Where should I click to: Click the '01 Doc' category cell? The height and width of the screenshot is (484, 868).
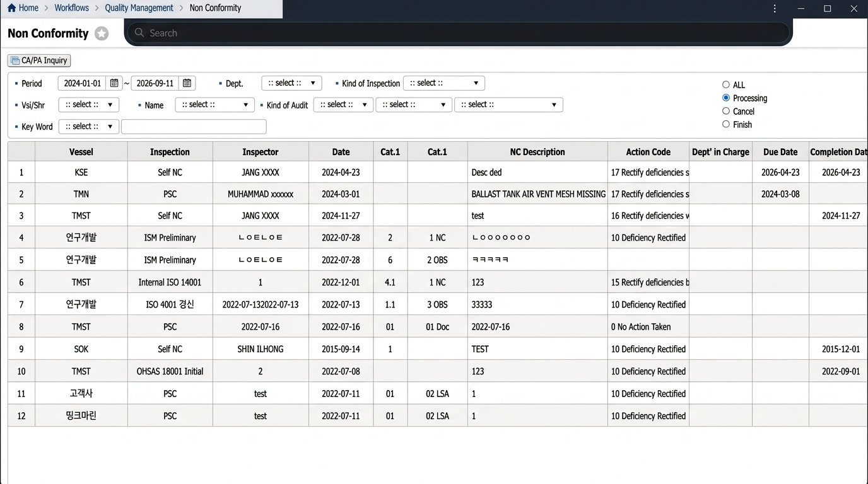(437, 327)
